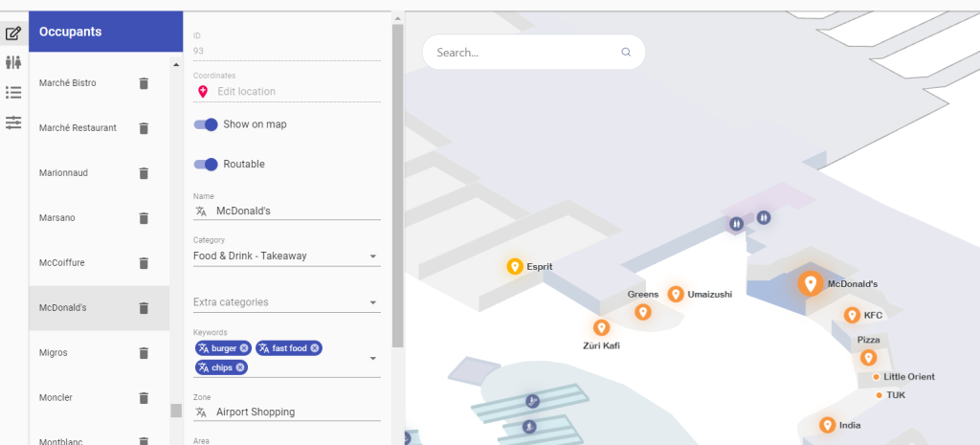This screenshot has height=445, width=980.
Task: Click the occupants list scrollbar thumb
Action: [x=176, y=411]
